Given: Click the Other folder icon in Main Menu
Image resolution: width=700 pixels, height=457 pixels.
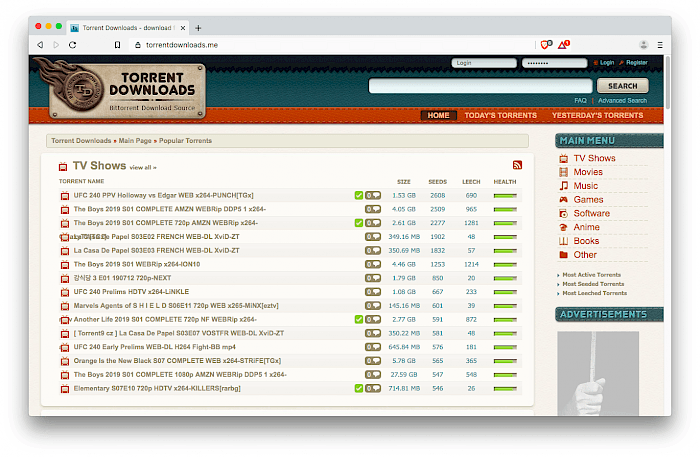Looking at the screenshot, I should click(564, 255).
